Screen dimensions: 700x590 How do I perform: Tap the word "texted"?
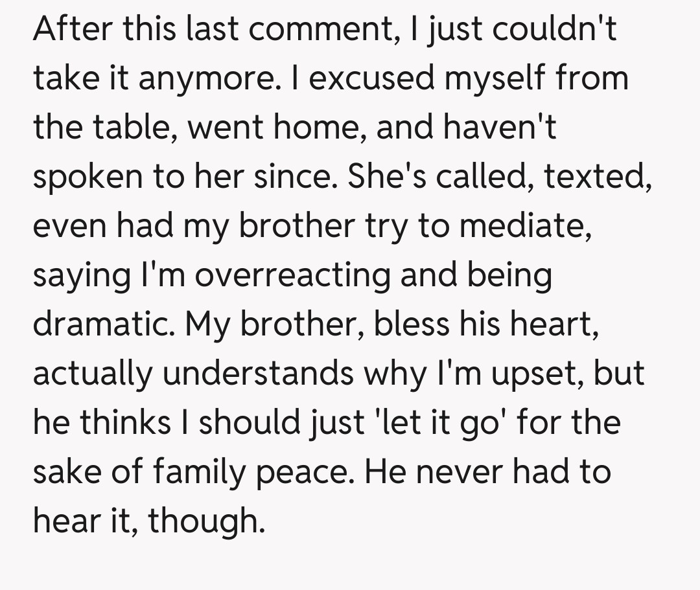pos(596,177)
